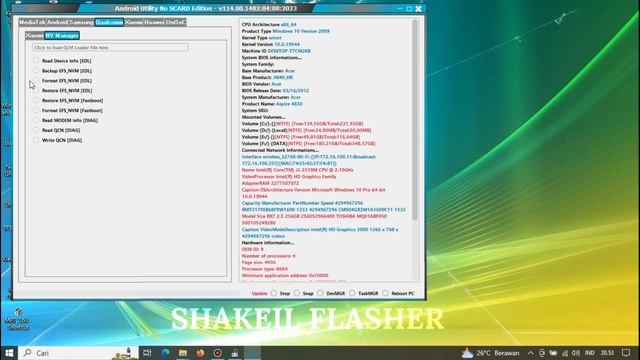Select Write QCN [DIAG] option
The width and height of the screenshot is (640, 360).
tap(58, 140)
